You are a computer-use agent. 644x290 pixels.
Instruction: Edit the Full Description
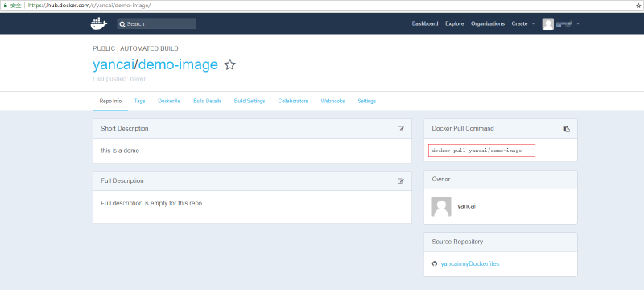(x=401, y=180)
